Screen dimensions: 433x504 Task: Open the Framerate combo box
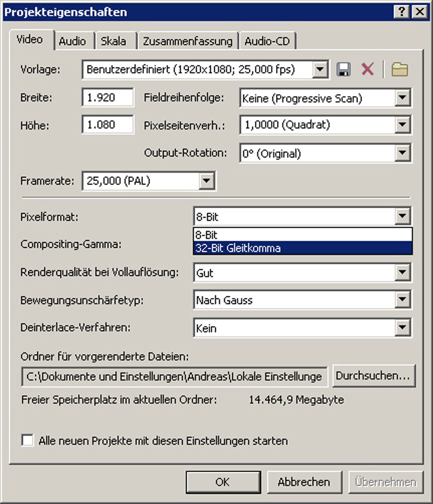click(206, 181)
